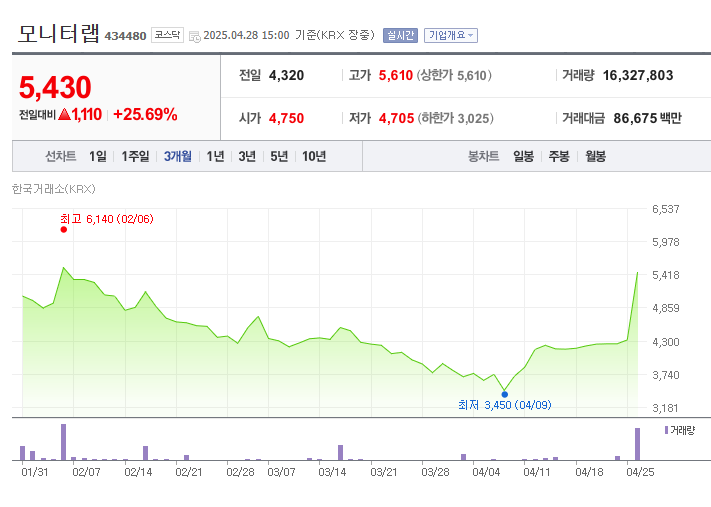Click the 거래대금 value 86,675 백만
Image resolution: width=711 pixels, height=507 pixels.
click(x=648, y=118)
